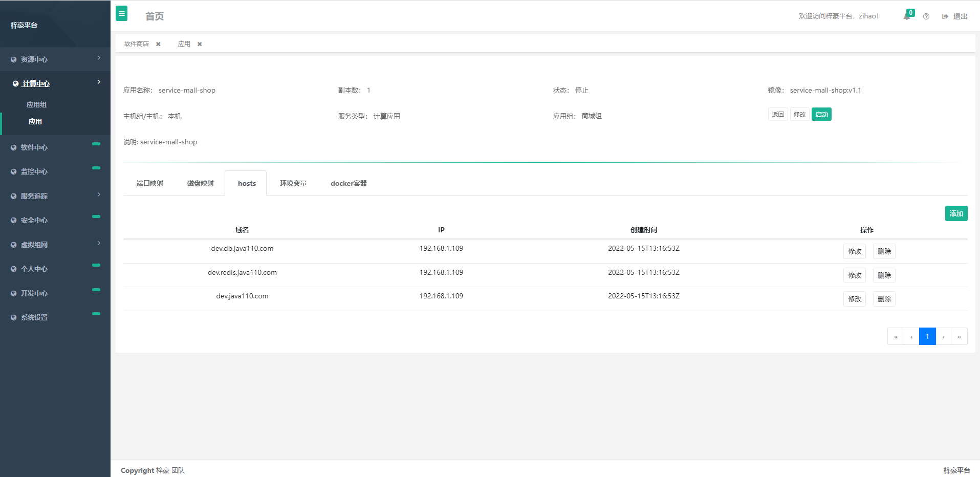Expand the 服务追踪 menu chevron
Image resolution: width=980 pixels, height=477 pixels.
(x=99, y=194)
